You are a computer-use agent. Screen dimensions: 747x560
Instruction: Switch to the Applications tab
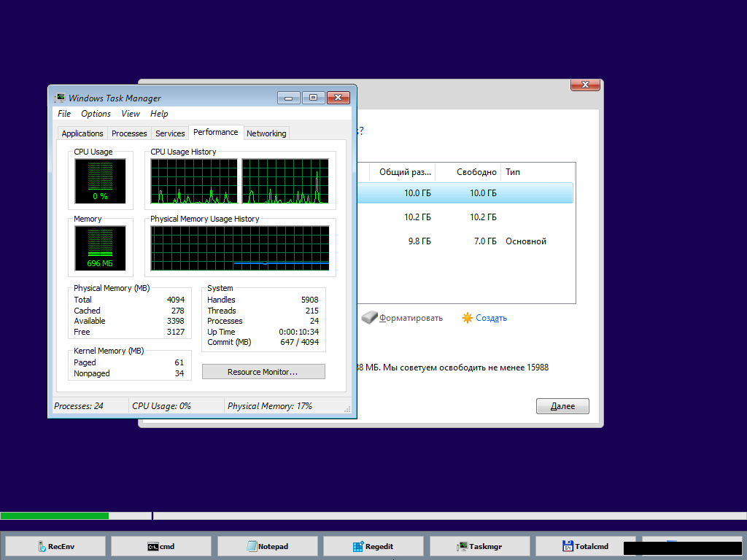pyautogui.click(x=82, y=133)
